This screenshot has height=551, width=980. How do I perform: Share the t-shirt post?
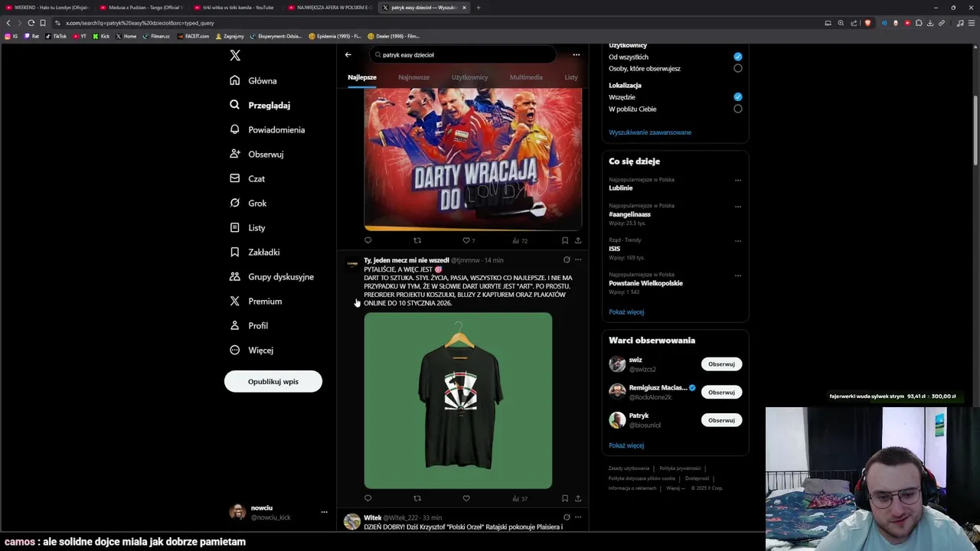(578, 498)
